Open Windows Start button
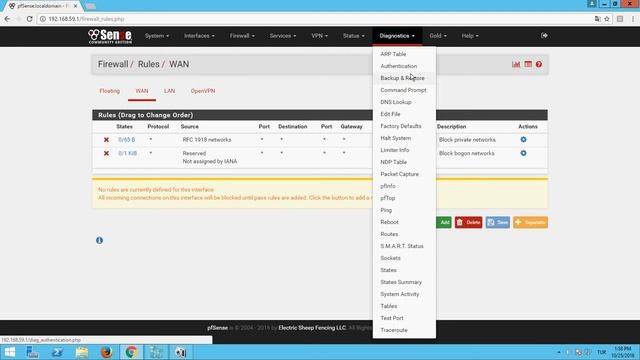 [9, 352]
